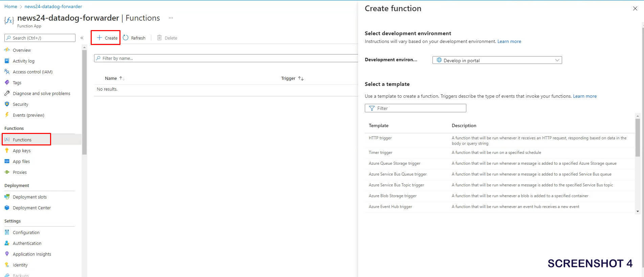The height and width of the screenshot is (277, 644).
Task: Click the App keys key icon
Action: click(x=7, y=151)
